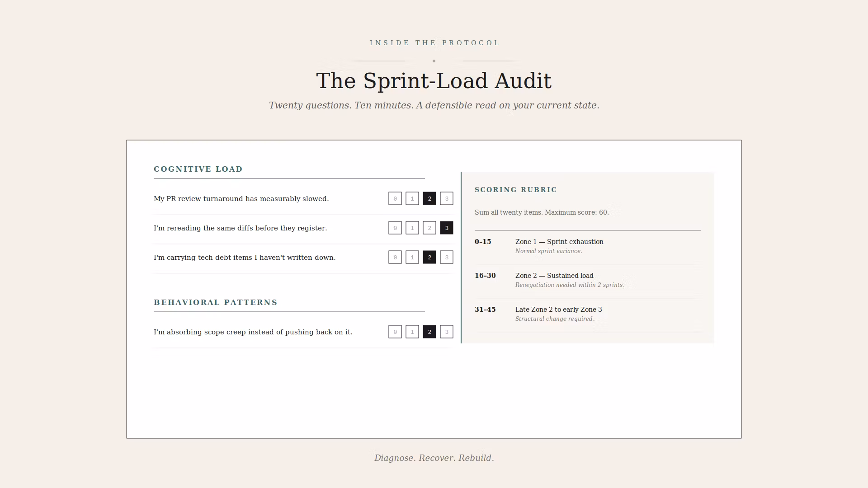Click 'I'm absorbing scope creep' statement
Viewport: 868px width, 488px height.
click(x=253, y=332)
